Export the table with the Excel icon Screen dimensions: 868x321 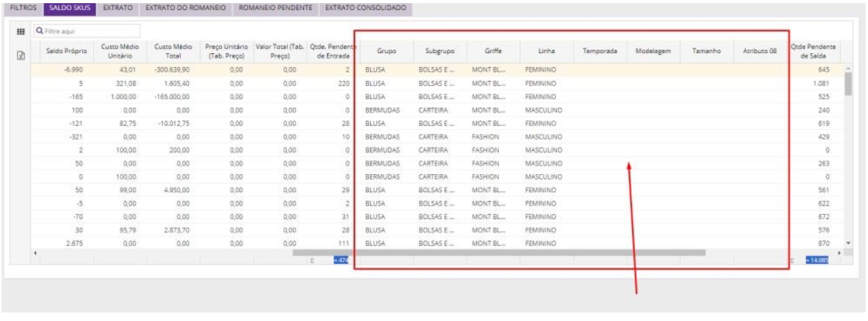tap(21, 55)
